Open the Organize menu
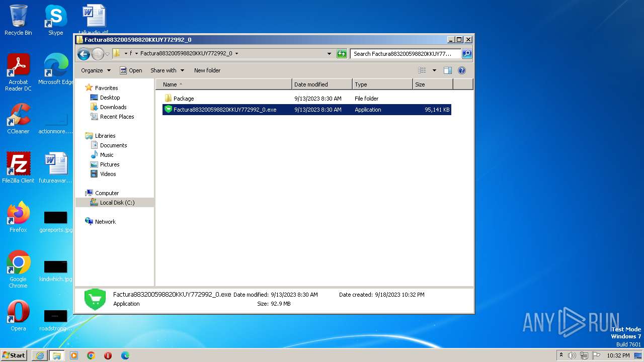644x362 pixels. (96, 70)
